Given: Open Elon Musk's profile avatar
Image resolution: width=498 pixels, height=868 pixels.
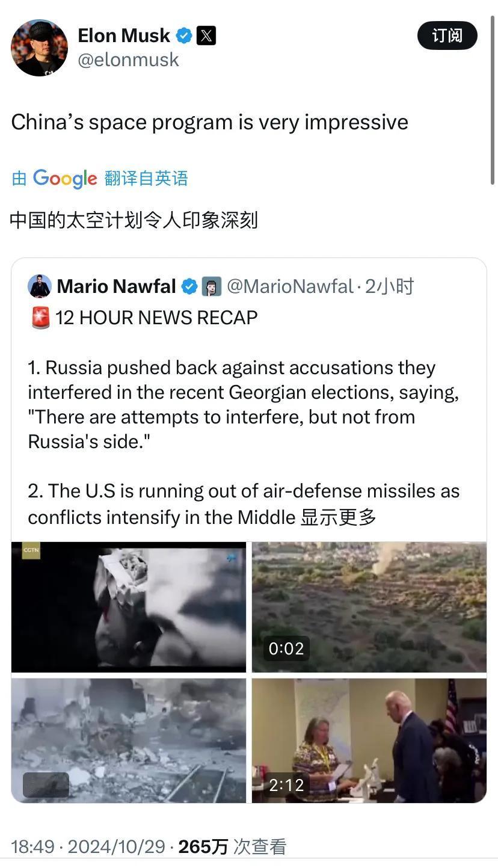Looking at the screenshot, I should click(39, 48).
